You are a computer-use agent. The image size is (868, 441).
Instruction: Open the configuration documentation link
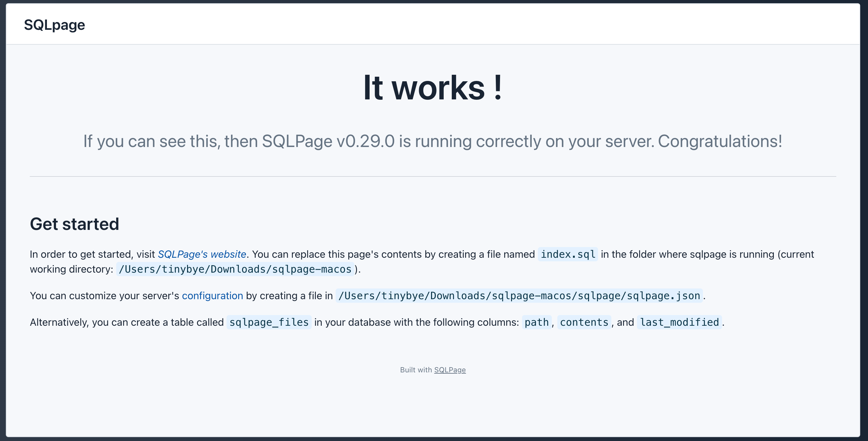tap(212, 296)
